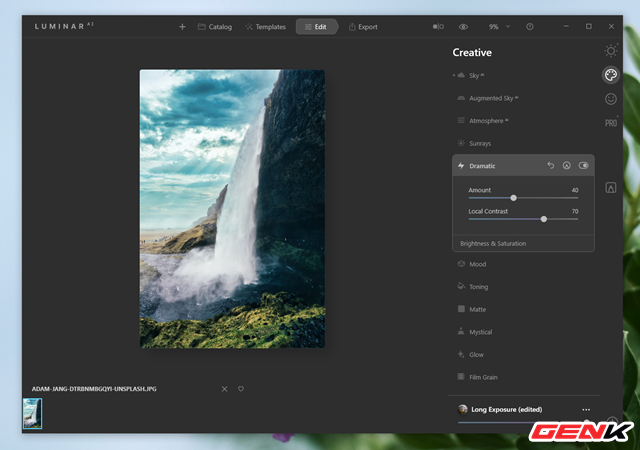The image size is (640, 450).
Task: Click the Local Masking icon on sidebar
Action: (611, 187)
